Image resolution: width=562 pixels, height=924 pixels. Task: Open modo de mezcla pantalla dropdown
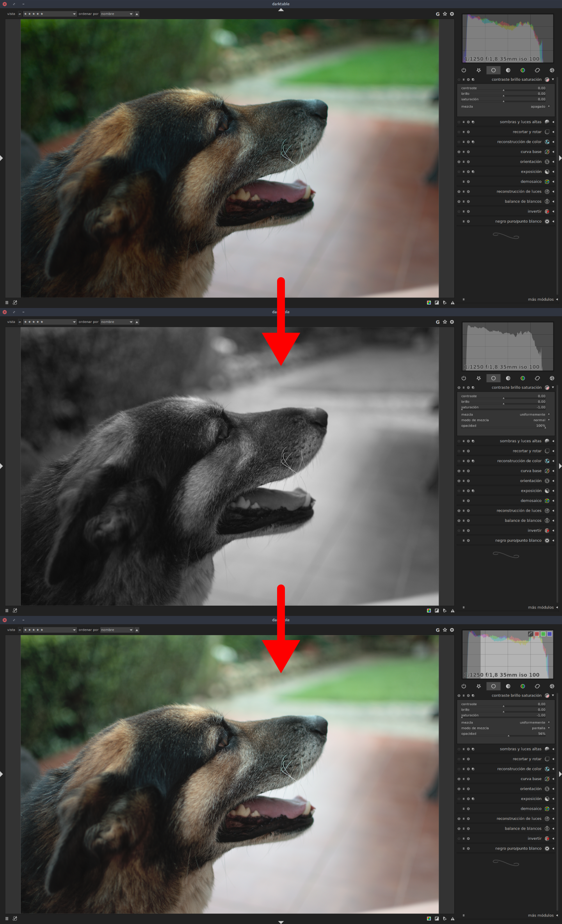pos(505,728)
